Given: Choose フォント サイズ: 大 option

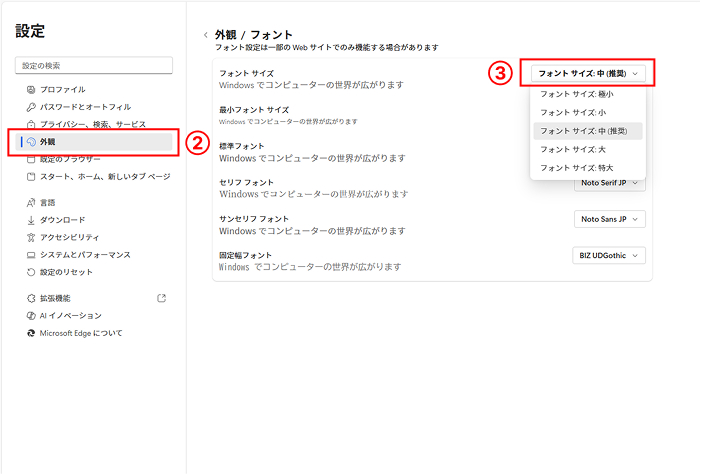Looking at the screenshot, I should click(588, 149).
